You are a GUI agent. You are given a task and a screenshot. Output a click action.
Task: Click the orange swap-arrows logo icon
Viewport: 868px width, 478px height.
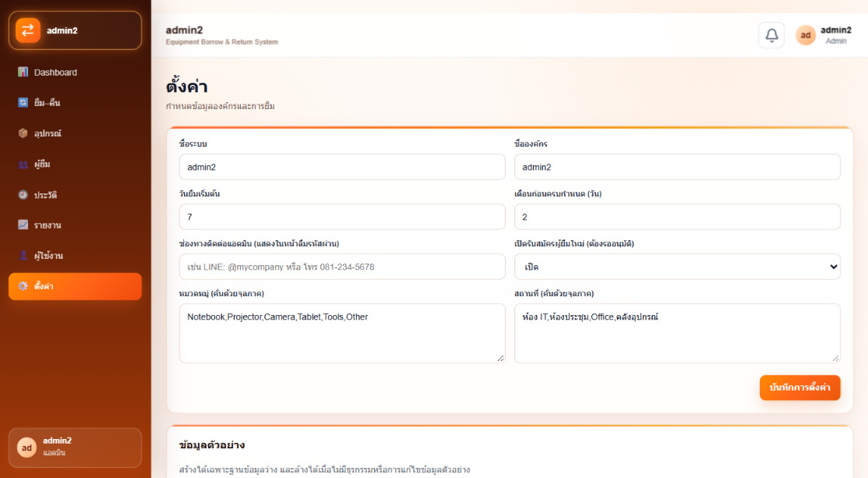pyautogui.click(x=28, y=30)
